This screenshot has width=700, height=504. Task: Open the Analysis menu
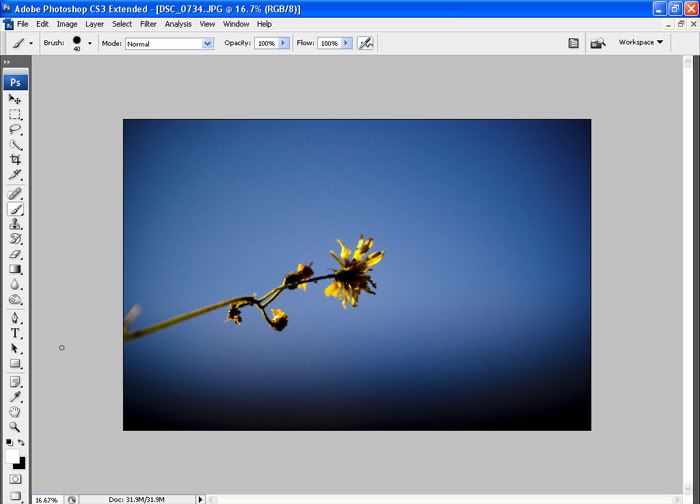pyautogui.click(x=178, y=24)
